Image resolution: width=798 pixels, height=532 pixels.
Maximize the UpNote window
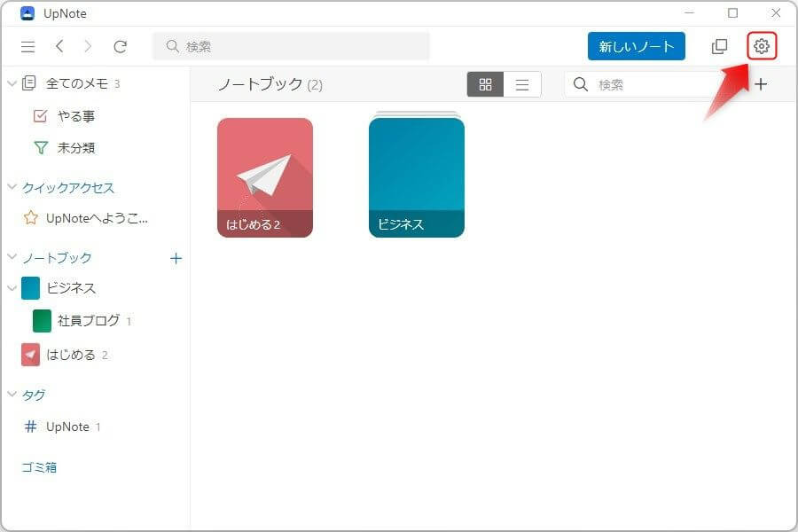[x=733, y=13]
